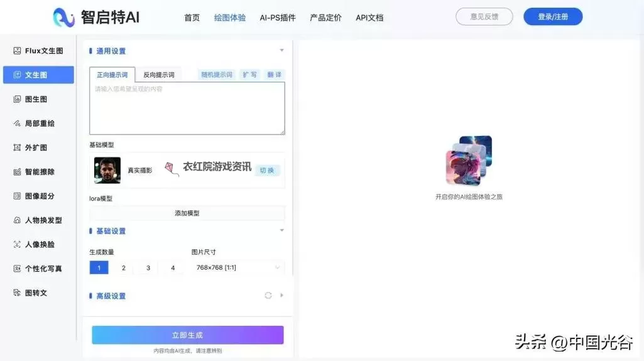644x361 pixels.
Task: Set generation count to 4
Action: tap(173, 268)
